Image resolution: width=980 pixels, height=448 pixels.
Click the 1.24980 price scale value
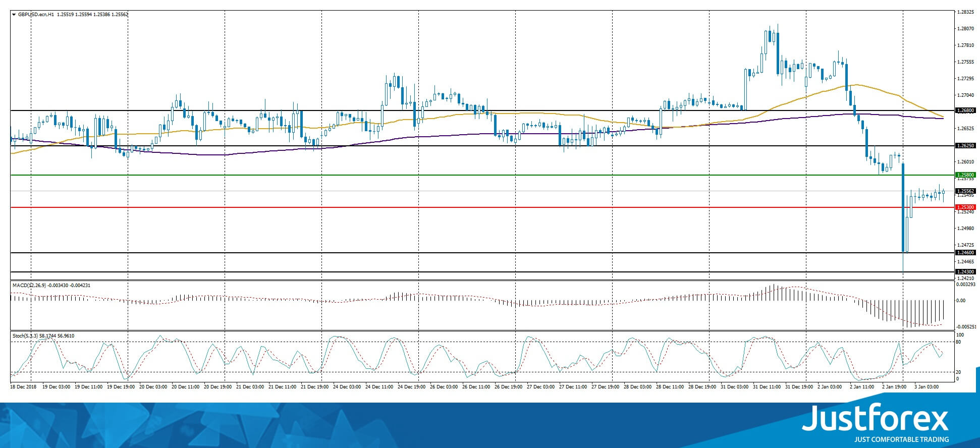coord(966,229)
